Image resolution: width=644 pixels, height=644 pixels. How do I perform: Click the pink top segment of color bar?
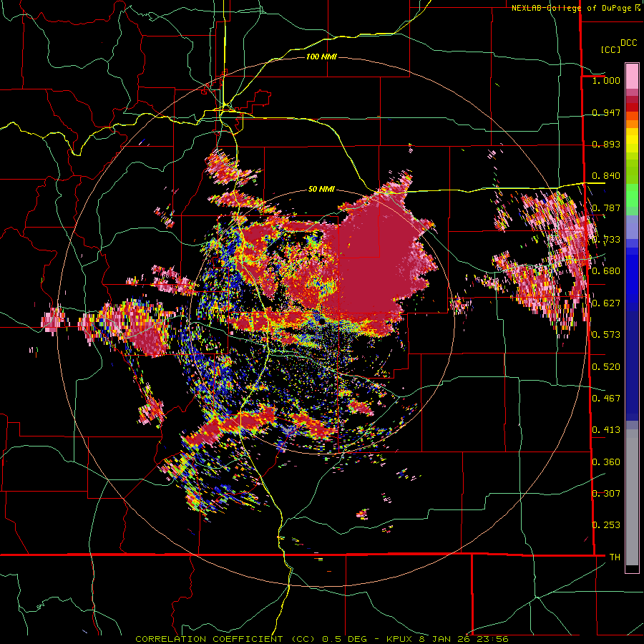[x=632, y=76]
